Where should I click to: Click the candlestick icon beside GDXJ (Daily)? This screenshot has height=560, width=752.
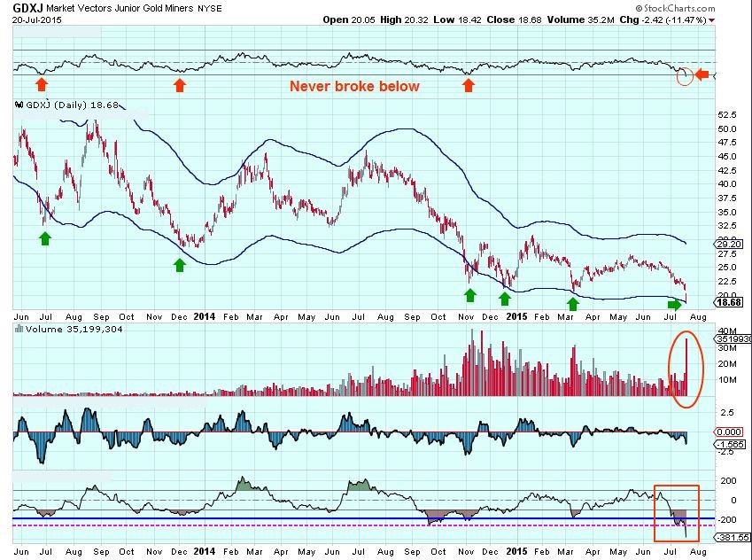[19, 105]
